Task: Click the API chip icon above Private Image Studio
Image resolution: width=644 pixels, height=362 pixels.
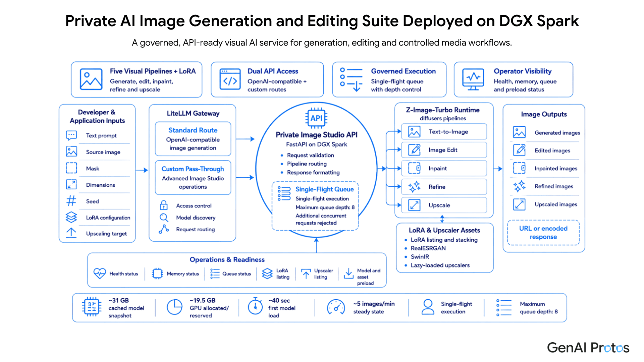Action: pyautogui.click(x=316, y=118)
